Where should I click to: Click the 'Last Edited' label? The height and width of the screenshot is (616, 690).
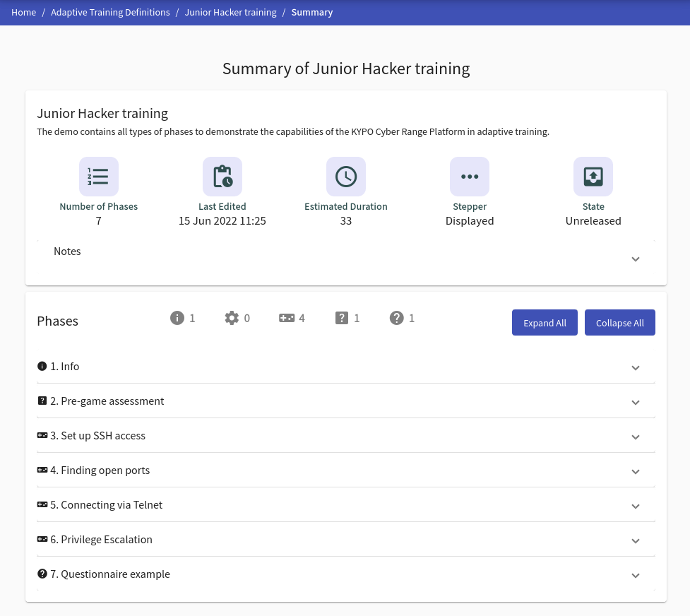pos(222,206)
